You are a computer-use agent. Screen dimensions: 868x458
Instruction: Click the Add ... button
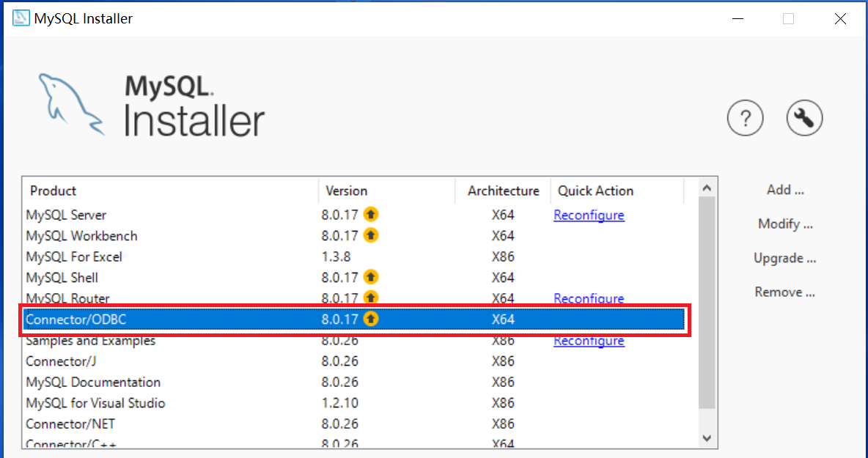pos(785,191)
